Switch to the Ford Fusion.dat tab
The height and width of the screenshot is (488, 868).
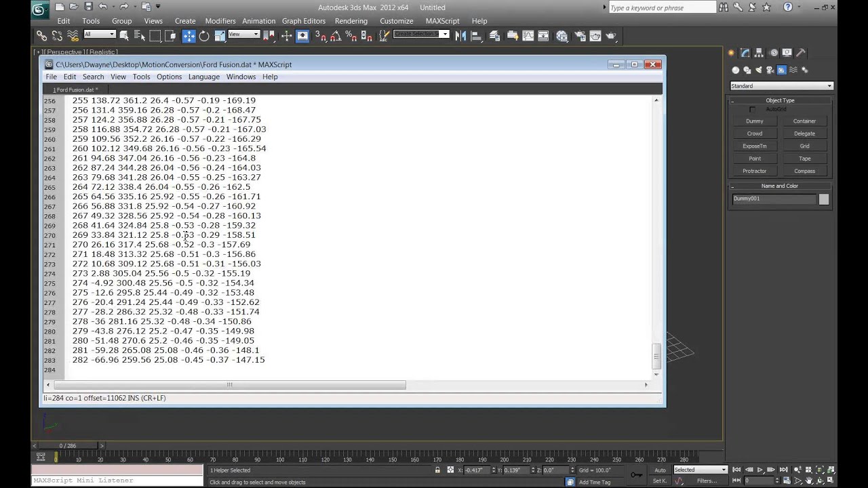pyautogui.click(x=75, y=89)
